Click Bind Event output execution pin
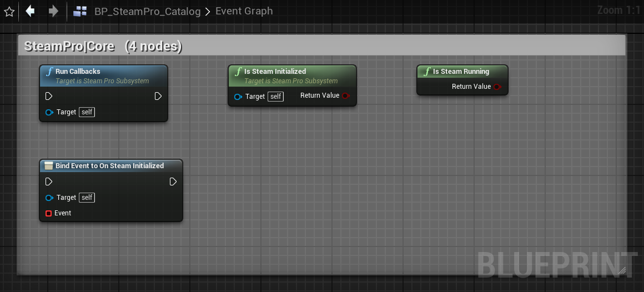This screenshot has width=644, height=292. (173, 182)
